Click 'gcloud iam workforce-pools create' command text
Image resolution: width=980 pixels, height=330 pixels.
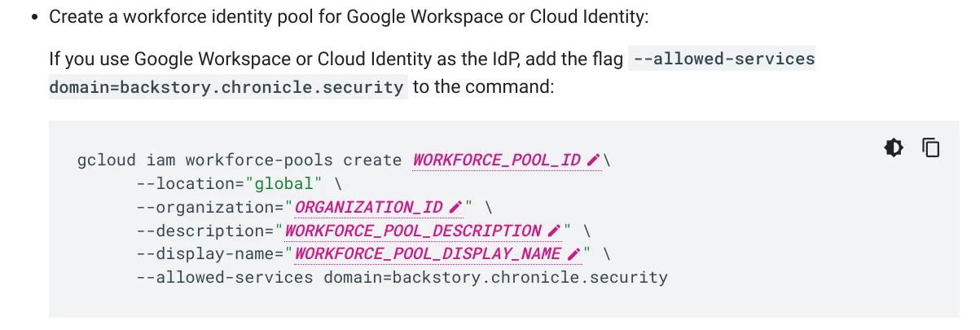pos(240,160)
